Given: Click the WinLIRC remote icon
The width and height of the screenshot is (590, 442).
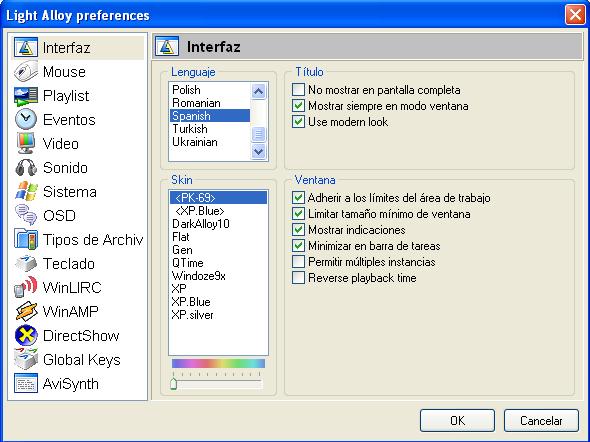Looking at the screenshot, I should click(26, 288).
